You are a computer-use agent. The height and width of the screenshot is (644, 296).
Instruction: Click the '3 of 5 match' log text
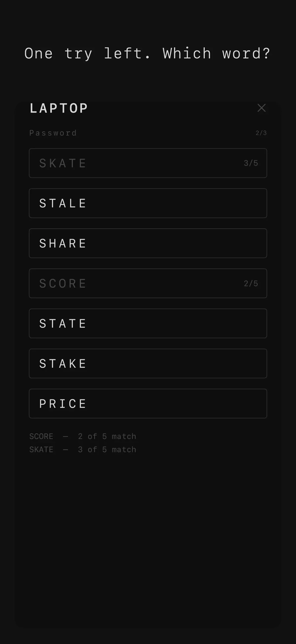[x=107, y=450]
